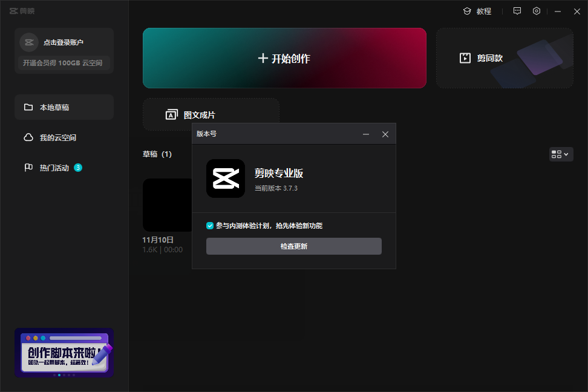Open the 11月10日 draft thumbnail
This screenshot has width=588, height=392.
167,205
